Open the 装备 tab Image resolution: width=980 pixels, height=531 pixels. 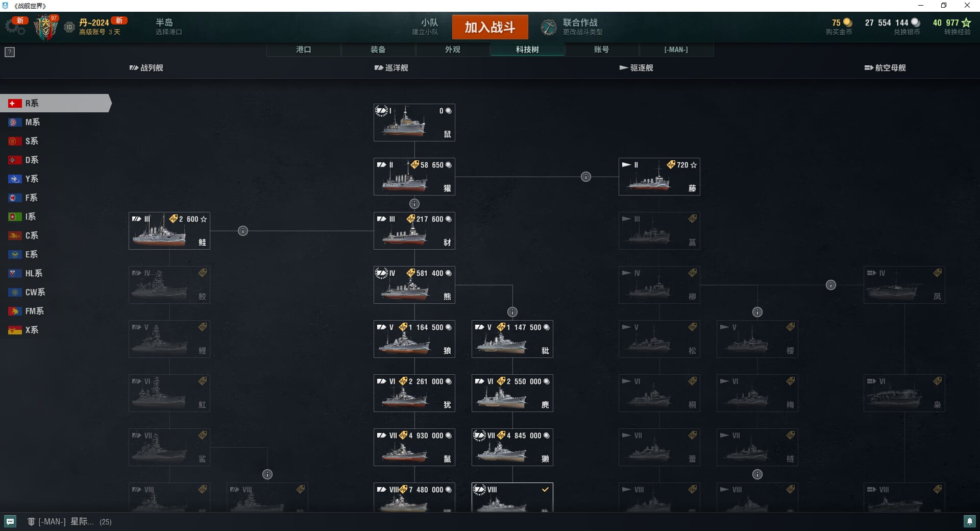click(378, 50)
